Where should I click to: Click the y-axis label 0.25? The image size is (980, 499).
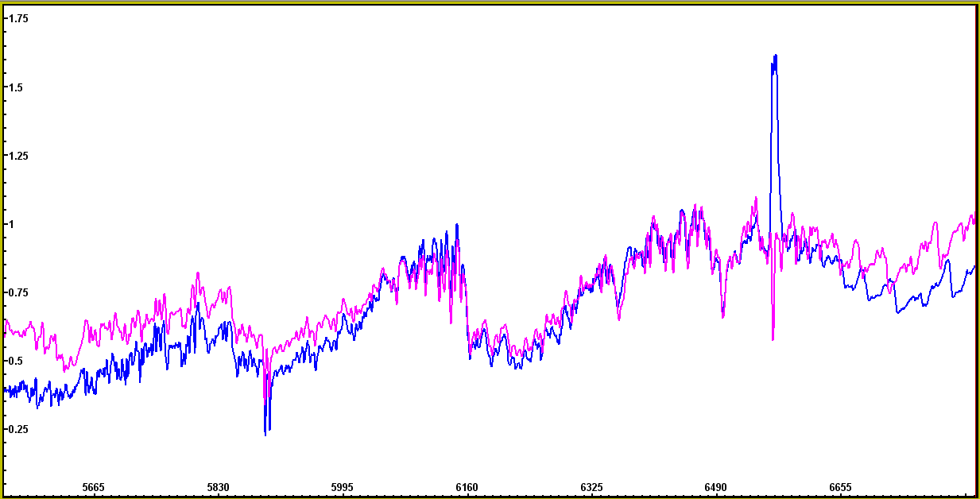point(17,429)
